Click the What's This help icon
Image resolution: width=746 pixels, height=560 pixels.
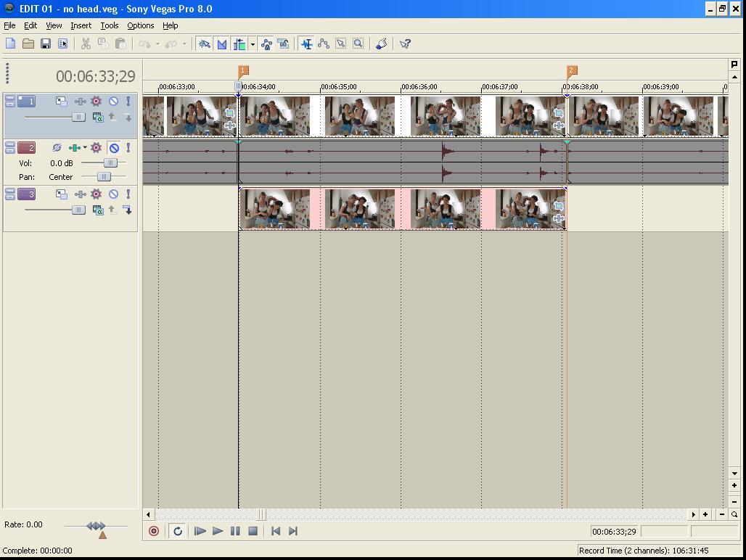pyautogui.click(x=405, y=44)
